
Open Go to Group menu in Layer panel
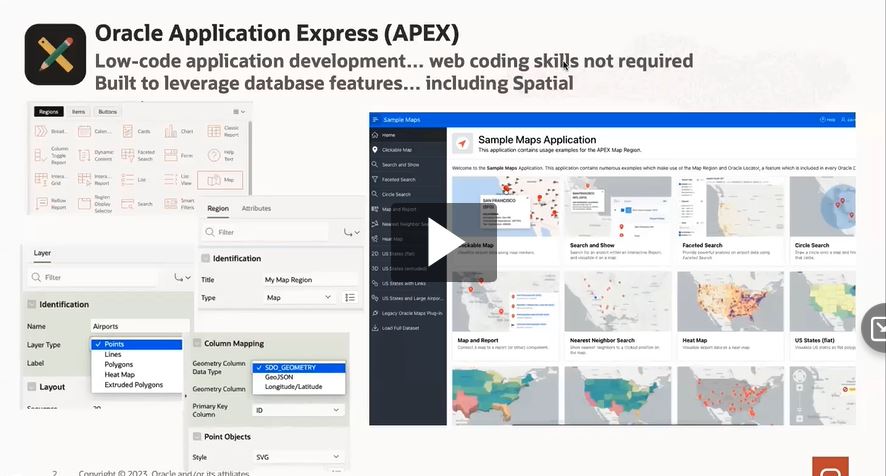182,277
